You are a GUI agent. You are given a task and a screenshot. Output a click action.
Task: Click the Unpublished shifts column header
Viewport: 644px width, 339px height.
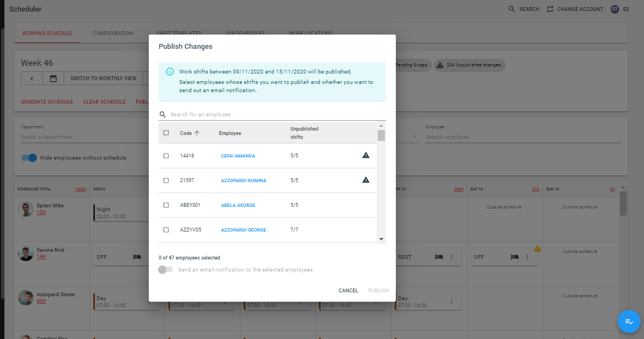coord(304,133)
